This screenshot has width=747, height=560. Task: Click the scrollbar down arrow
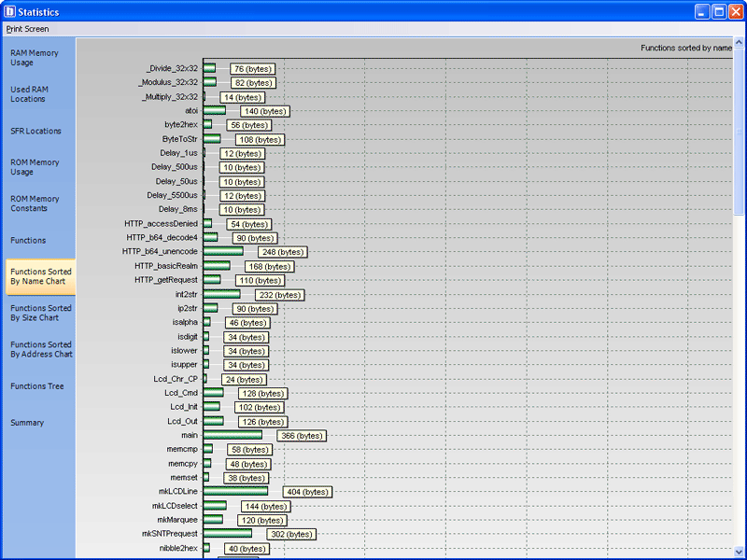pyautogui.click(x=739, y=552)
